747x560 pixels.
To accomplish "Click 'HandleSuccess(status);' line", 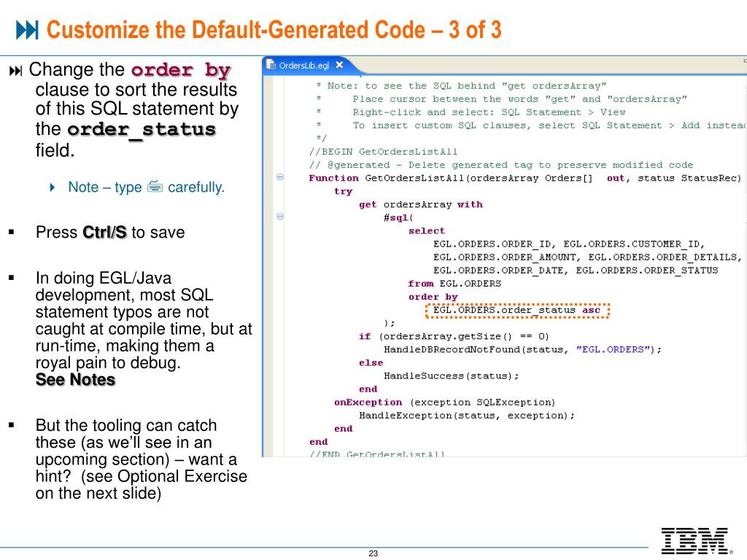I will (451, 376).
